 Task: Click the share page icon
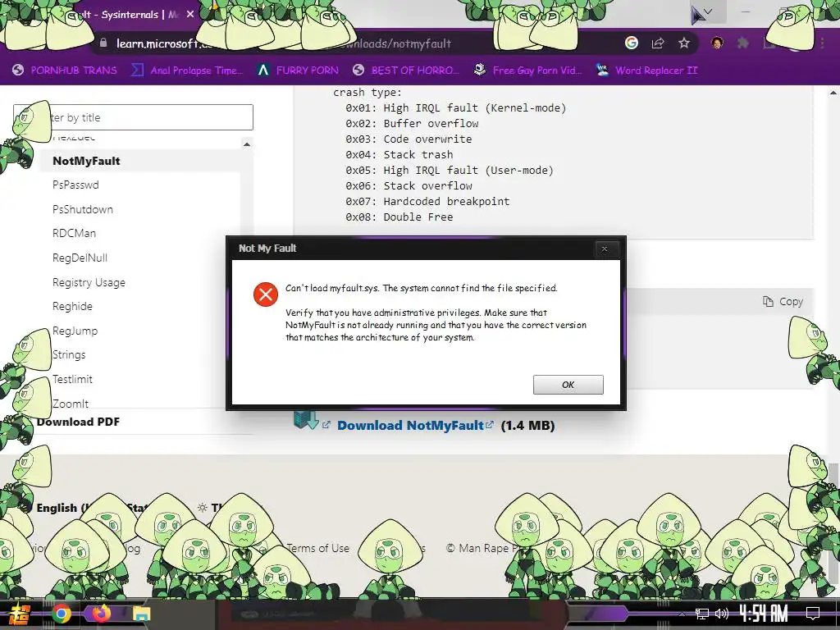click(x=658, y=43)
